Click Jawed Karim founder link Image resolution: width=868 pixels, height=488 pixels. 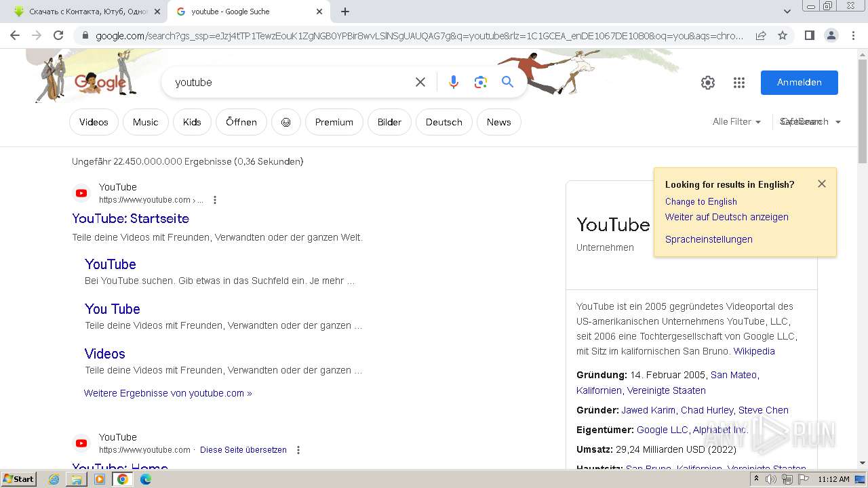click(x=648, y=410)
